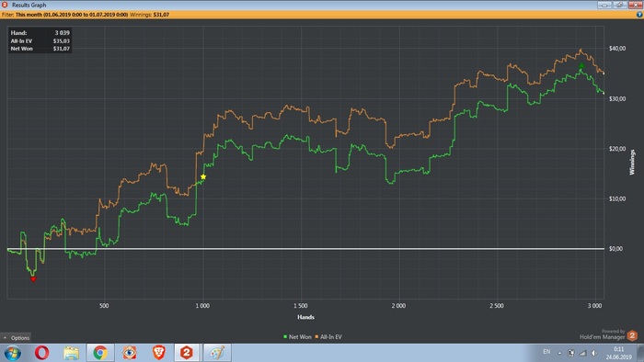Click the '$20,00' y-axis label

[617, 149]
